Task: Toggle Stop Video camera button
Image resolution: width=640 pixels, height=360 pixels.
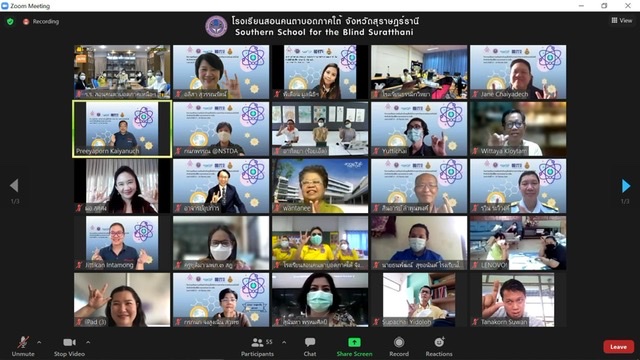Action: tap(69, 342)
